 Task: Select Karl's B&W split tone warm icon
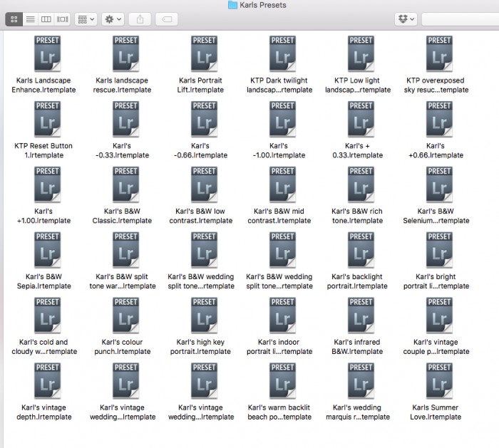tap(125, 250)
